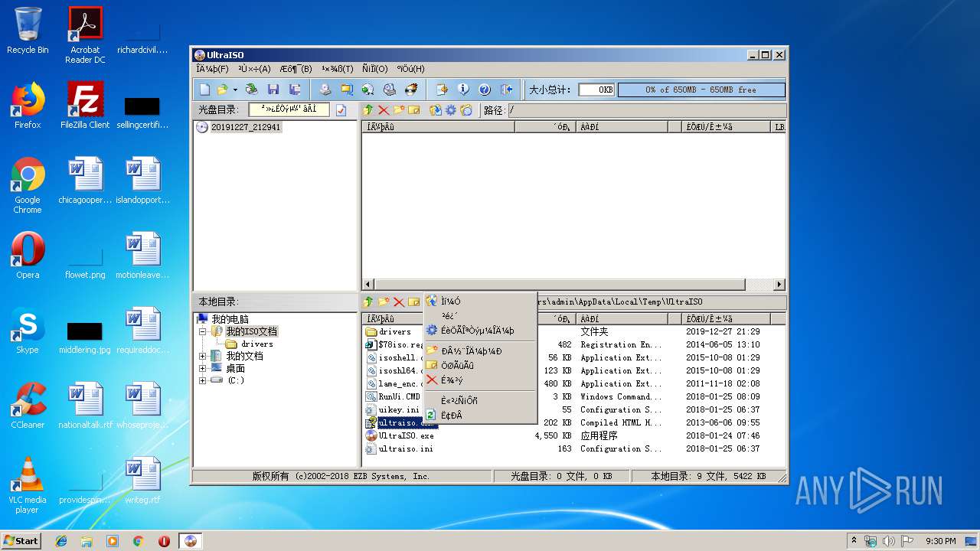This screenshot has height=551, width=980.
Task: Choose the green Refresh entry in context menu
Action: [480, 416]
